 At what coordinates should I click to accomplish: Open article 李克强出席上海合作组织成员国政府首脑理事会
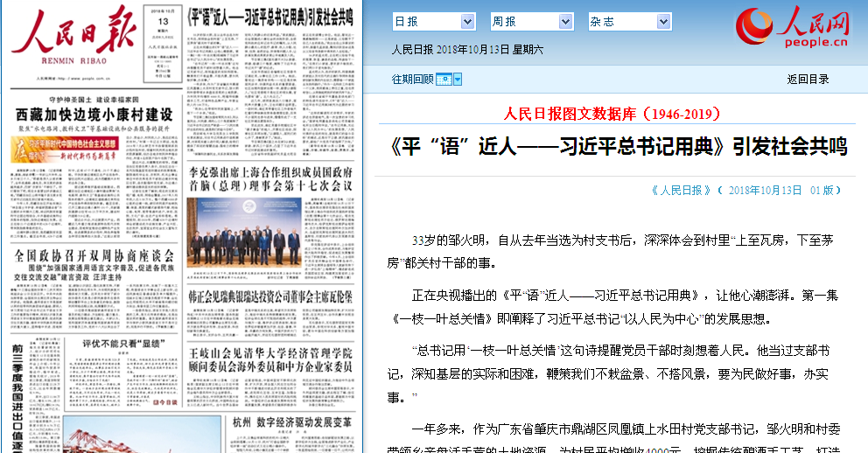pyautogui.click(x=270, y=178)
